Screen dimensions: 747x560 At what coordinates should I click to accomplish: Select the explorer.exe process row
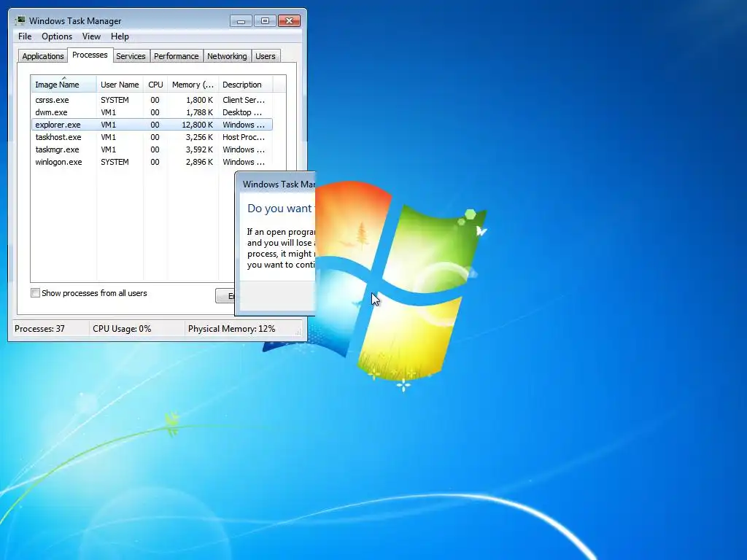click(152, 125)
